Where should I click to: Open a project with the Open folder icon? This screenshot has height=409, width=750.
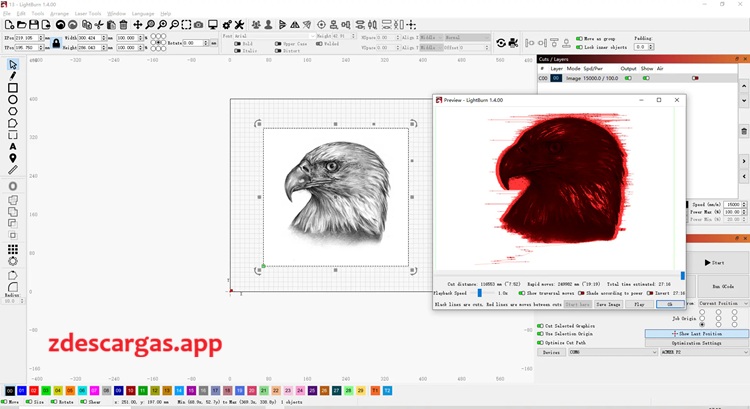[22, 25]
